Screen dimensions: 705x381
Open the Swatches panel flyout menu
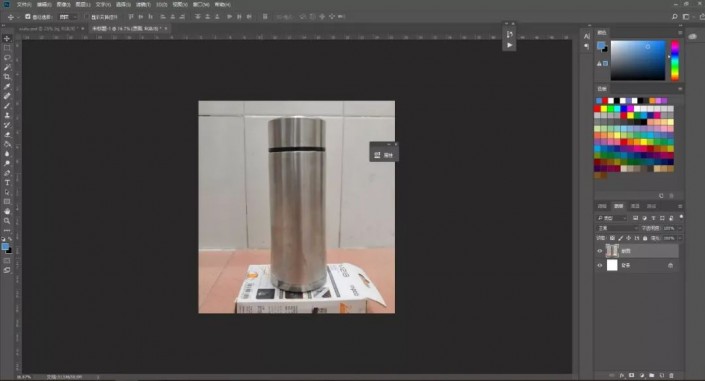point(680,89)
